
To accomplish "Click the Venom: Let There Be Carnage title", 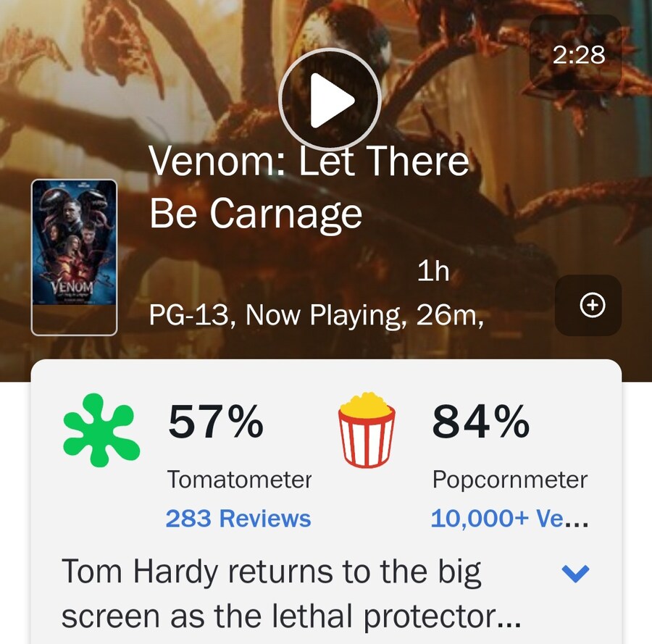I will point(309,187).
